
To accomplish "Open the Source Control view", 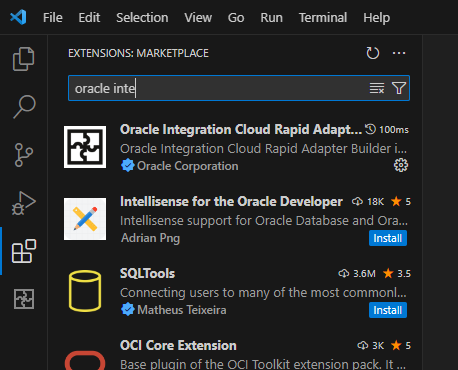I will coord(24,155).
